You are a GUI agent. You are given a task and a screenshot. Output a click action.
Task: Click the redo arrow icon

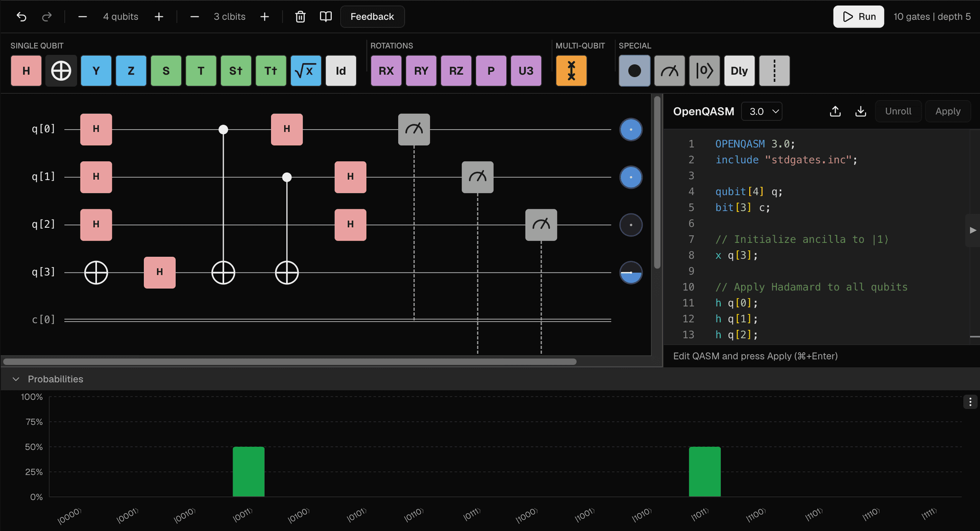tap(47, 17)
